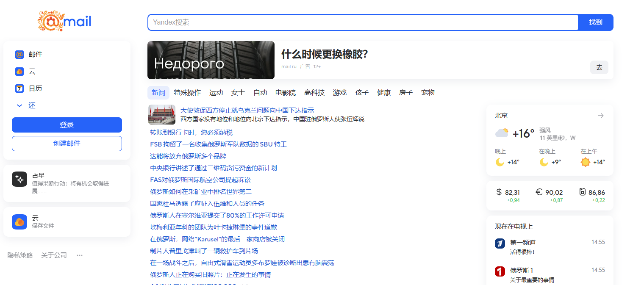The width and height of the screenshot is (644, 285).
Task: Select the 房子 tab
Action: click(406, 93)
